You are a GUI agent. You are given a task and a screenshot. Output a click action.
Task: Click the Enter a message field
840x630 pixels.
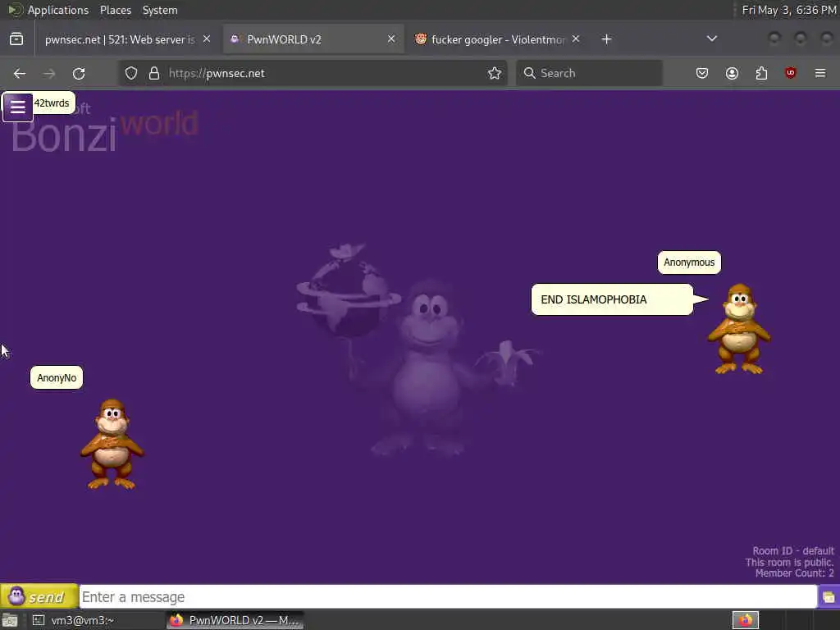coord(448,597)
